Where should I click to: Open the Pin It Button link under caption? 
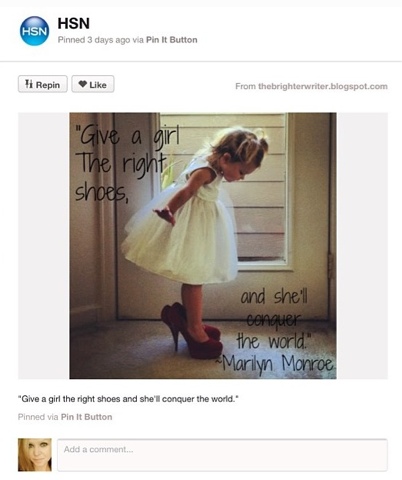[86, 417]
